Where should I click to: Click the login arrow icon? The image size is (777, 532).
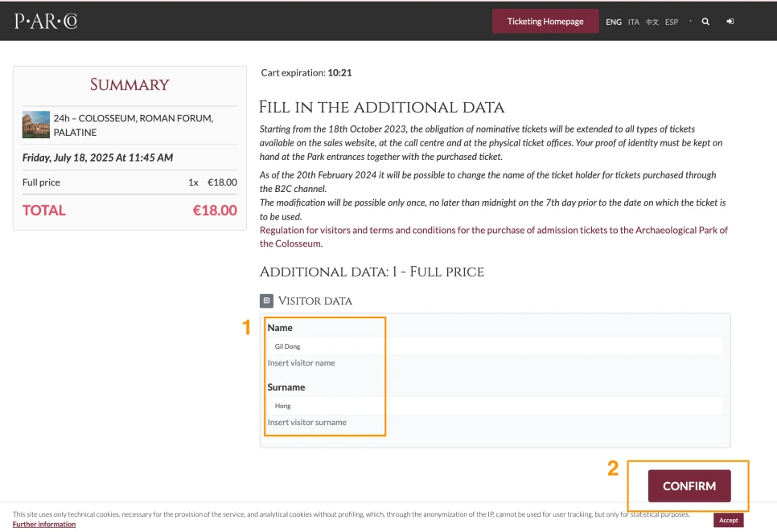coord(730,22)
